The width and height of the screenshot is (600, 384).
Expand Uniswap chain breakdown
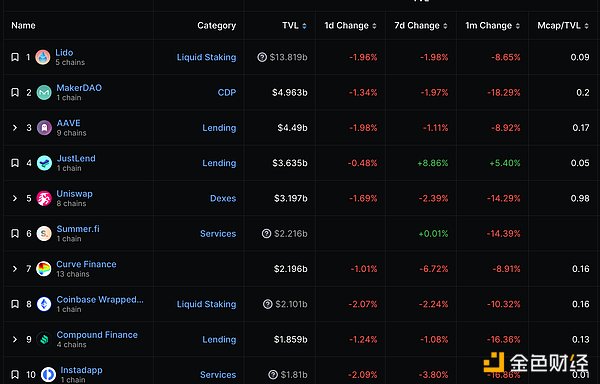15,198
